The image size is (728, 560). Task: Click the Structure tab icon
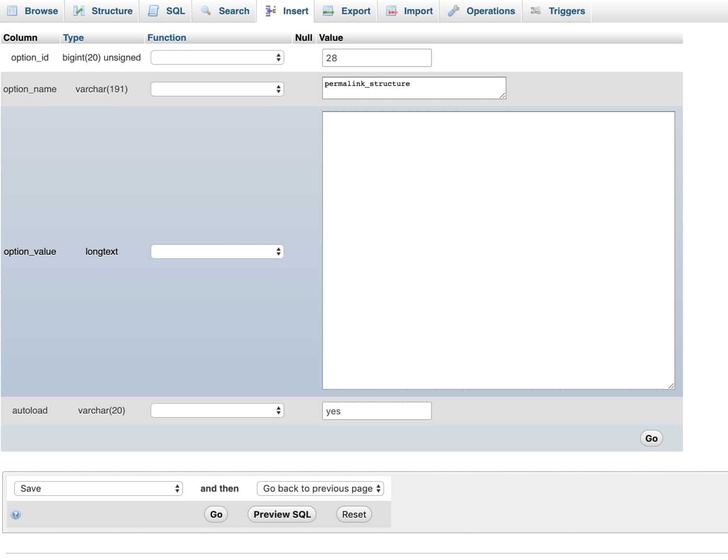[x=79, y=11]
